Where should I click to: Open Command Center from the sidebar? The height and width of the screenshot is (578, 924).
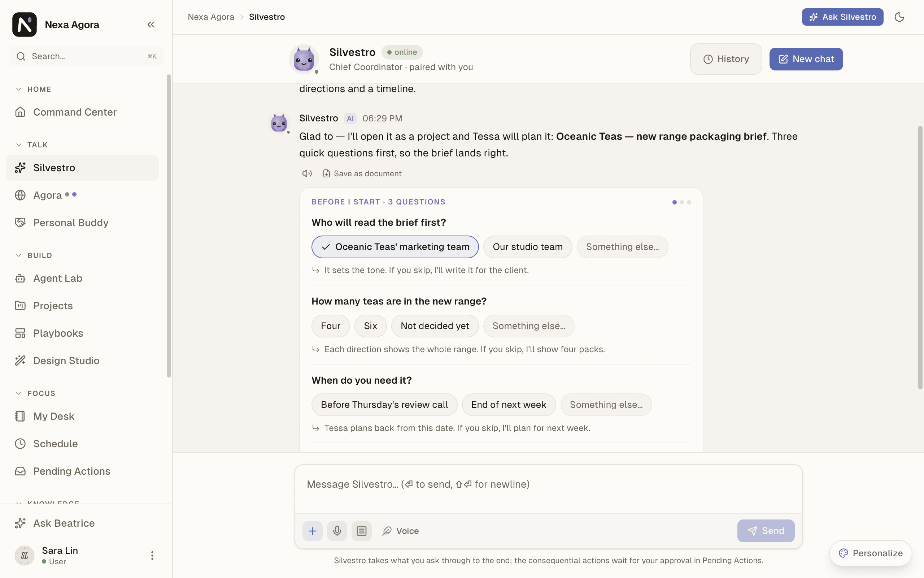click(x=82, y=112)
